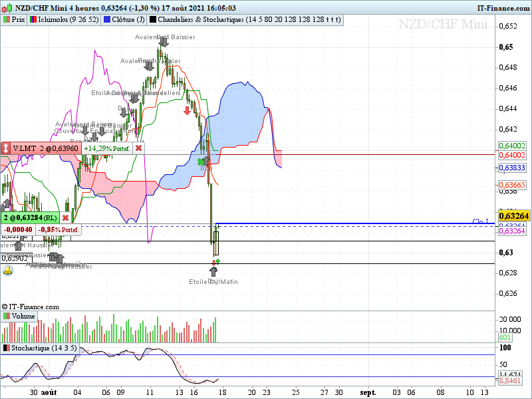The image size is (532, 399).
Task: Click the Volume panel label
Action: [19, 317]
